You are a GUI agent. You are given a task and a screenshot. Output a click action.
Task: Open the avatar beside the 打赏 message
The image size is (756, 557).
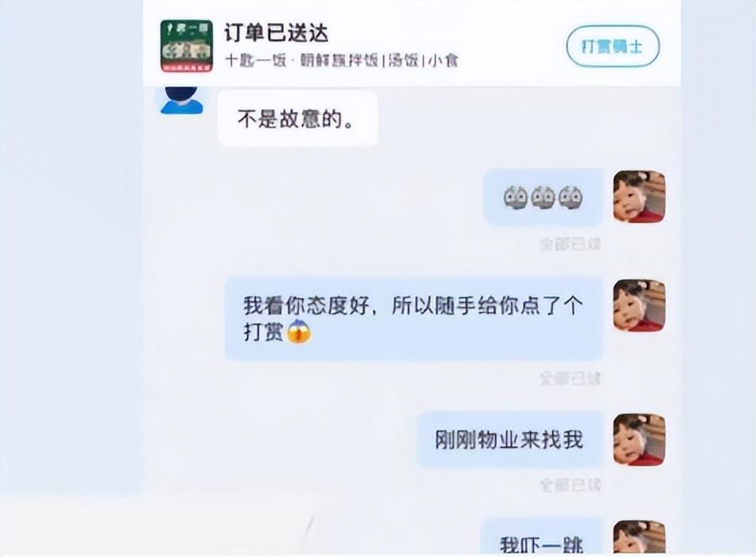click(x=639, y=305)
